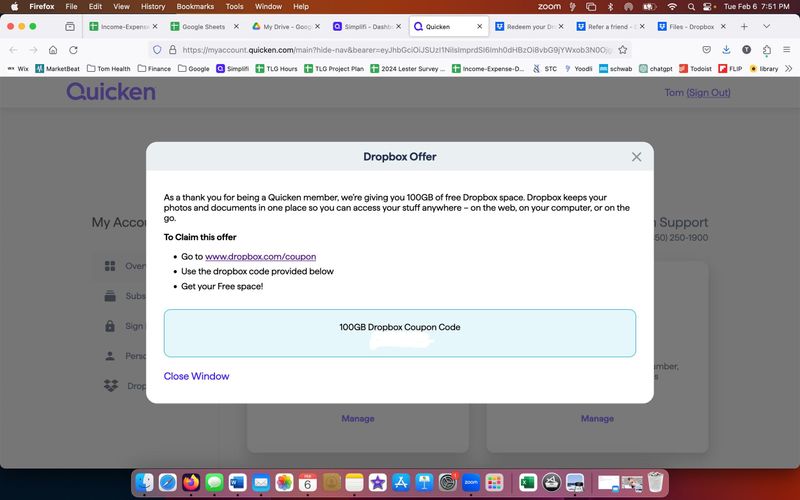
Task: Open Wi-Fi status in menu bar
Action: pos(672,7)
